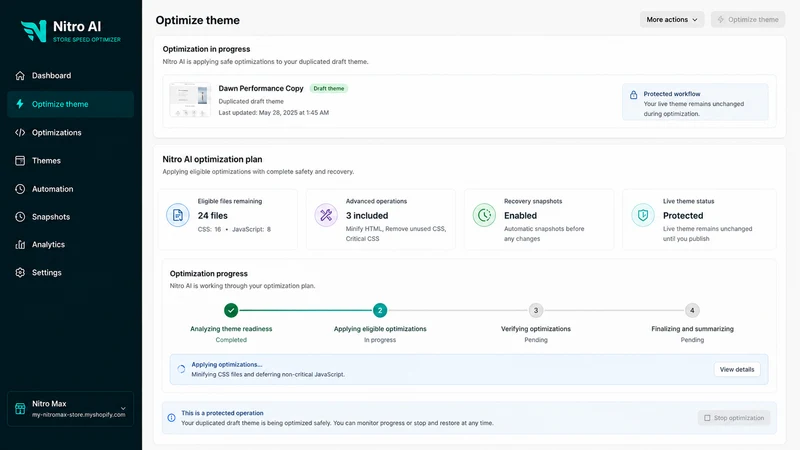Click the Last updated May 28 timestamp
The image size is (800, 450).
273,113
